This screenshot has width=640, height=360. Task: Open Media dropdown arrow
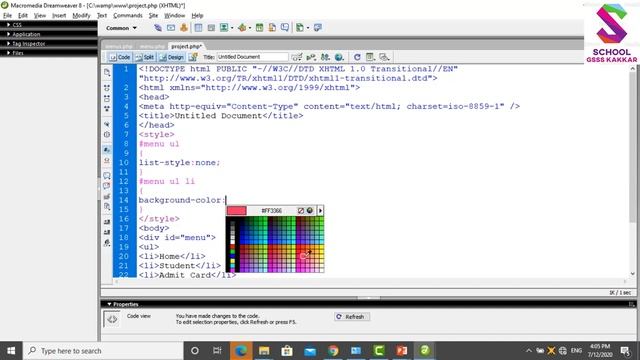pos(250,28)
